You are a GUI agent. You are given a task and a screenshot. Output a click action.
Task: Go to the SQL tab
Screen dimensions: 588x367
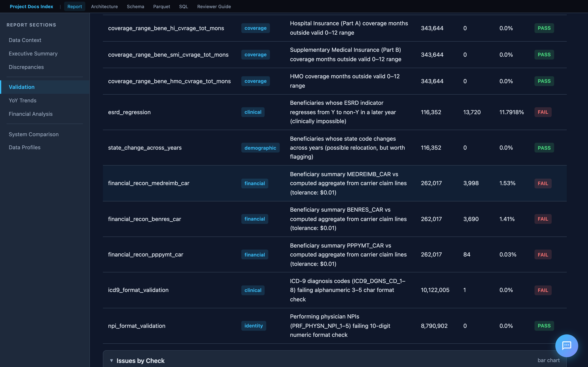point(184,7)
